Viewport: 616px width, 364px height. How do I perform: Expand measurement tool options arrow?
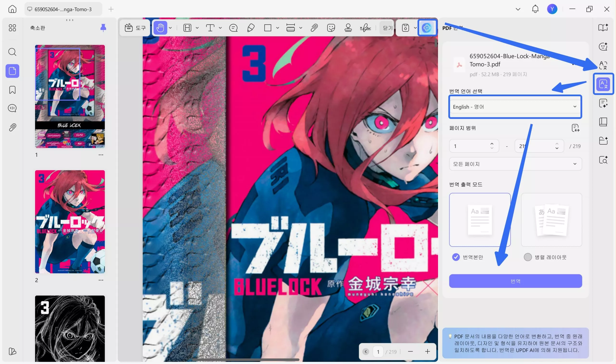pyautogui.click(x=301, y=28)
